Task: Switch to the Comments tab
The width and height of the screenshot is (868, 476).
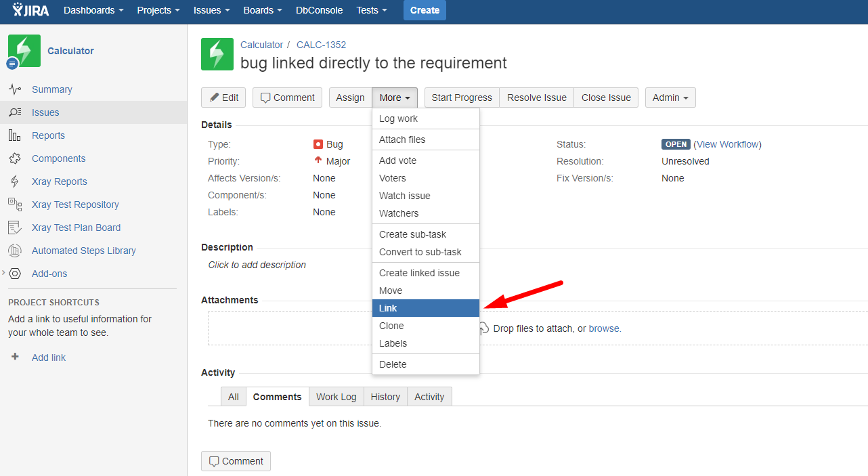Action: click(x=277, y=397)
